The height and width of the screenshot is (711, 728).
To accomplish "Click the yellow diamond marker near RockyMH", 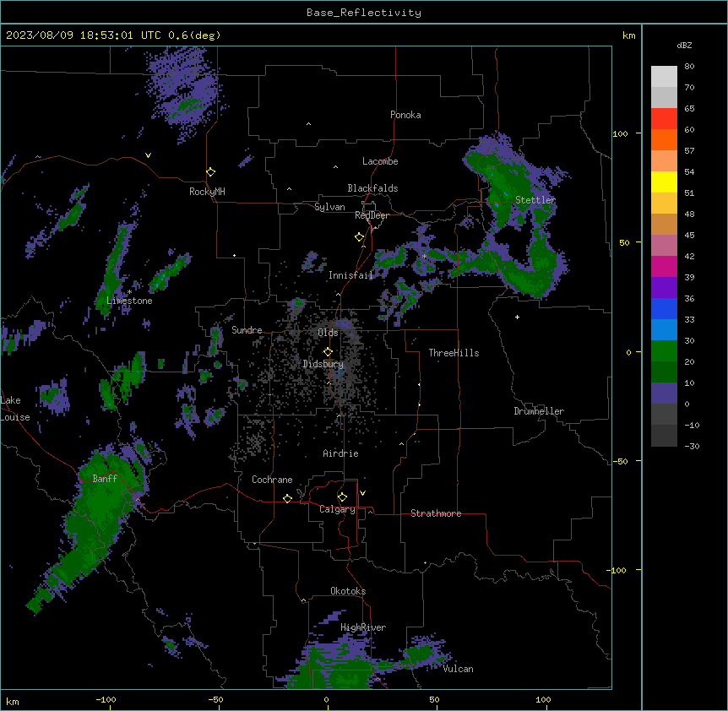I will [210, 172].
